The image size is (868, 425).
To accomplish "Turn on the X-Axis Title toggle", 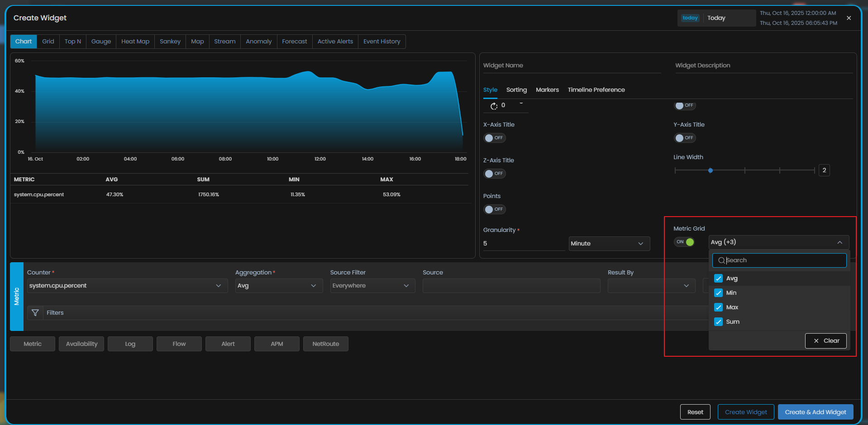I will pyautogui.click(x=494, y=138).
